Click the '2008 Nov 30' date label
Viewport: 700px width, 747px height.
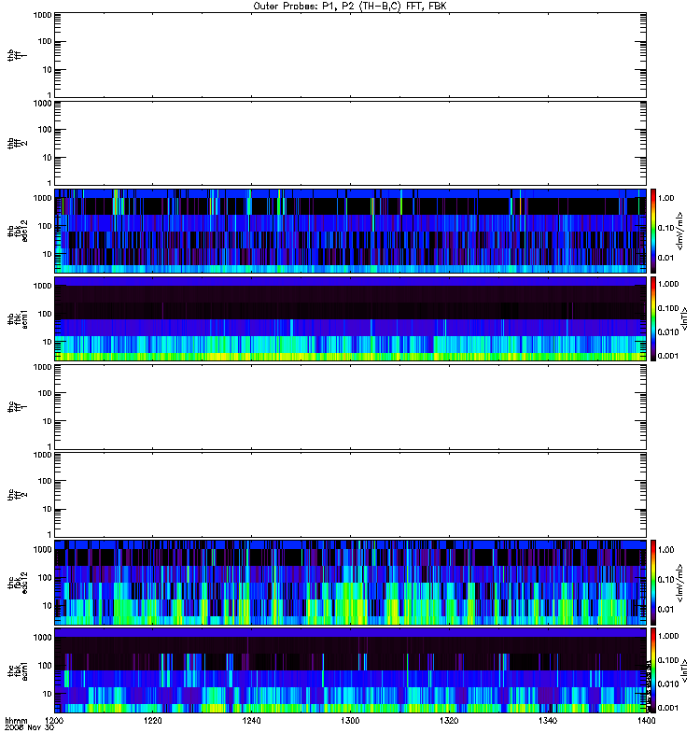[30, 727]
